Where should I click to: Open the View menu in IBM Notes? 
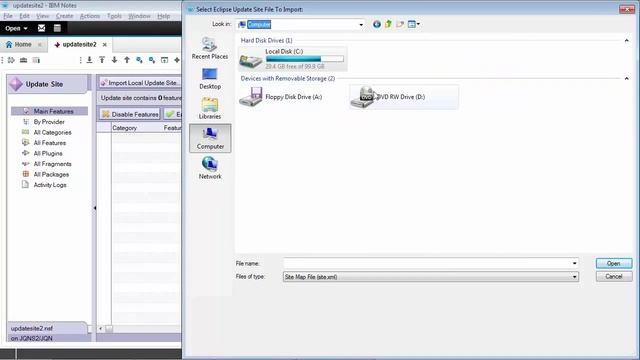42,16
